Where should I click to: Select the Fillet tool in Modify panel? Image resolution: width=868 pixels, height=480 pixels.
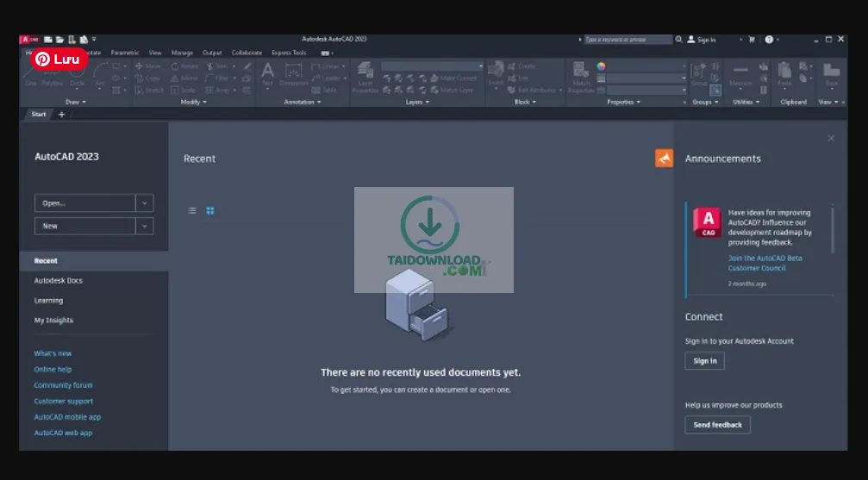(217, 78)
